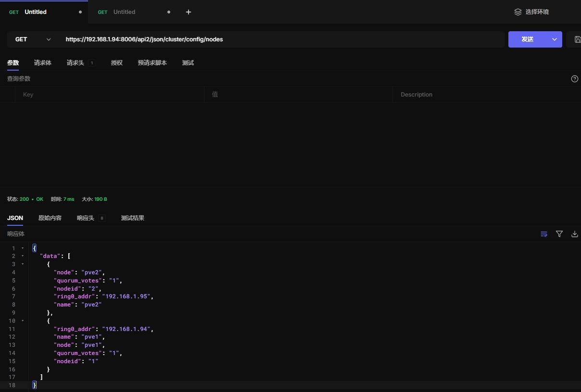
Task: Download the response body via download icon
Action: pos(574,234)
